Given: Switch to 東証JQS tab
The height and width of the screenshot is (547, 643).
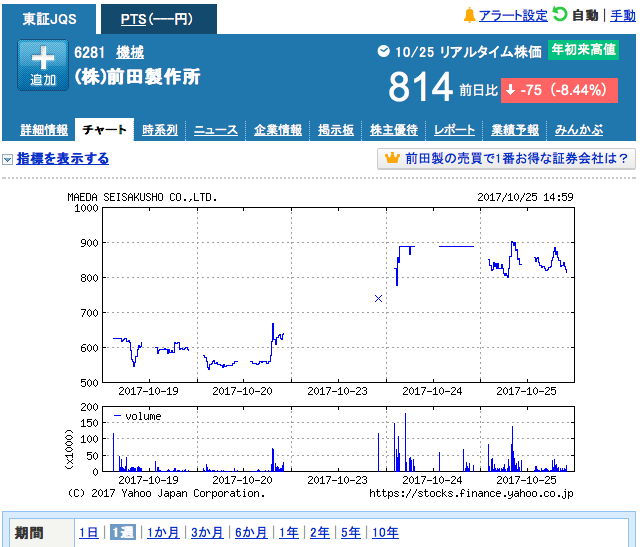Looking at the screenshot, I should (x=49, y=19).
